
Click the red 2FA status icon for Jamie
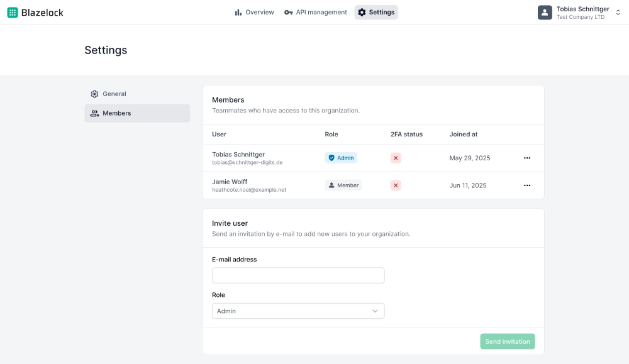click(396, 185)
